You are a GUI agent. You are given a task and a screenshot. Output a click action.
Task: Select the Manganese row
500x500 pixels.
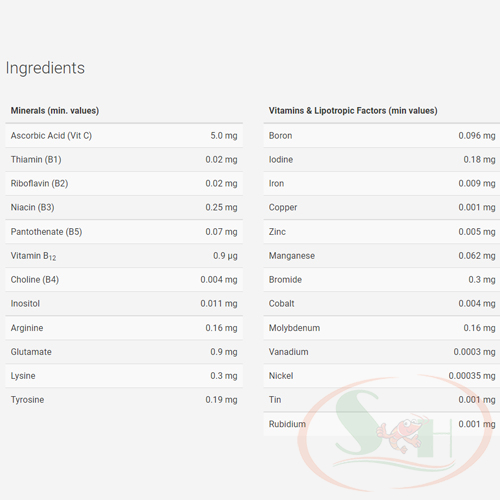[382, 256]
